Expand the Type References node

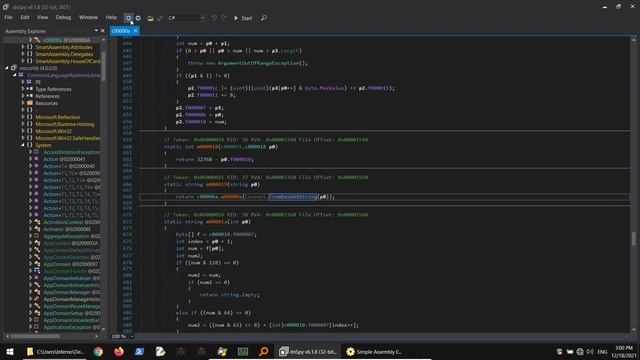click(23, 89)
